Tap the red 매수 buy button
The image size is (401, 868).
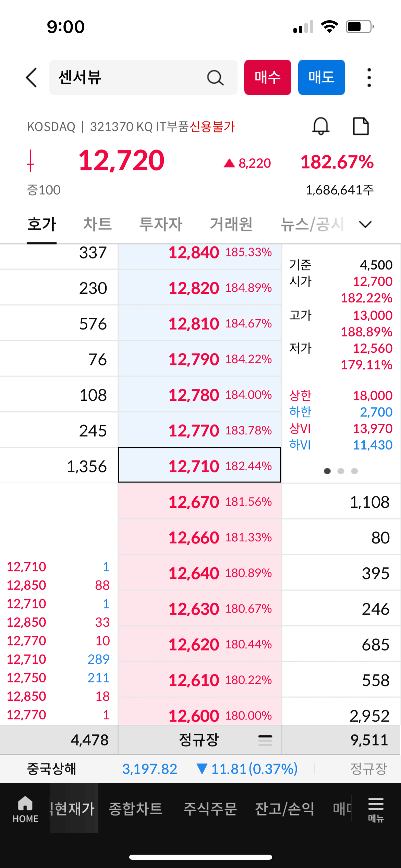pos(268,77)
